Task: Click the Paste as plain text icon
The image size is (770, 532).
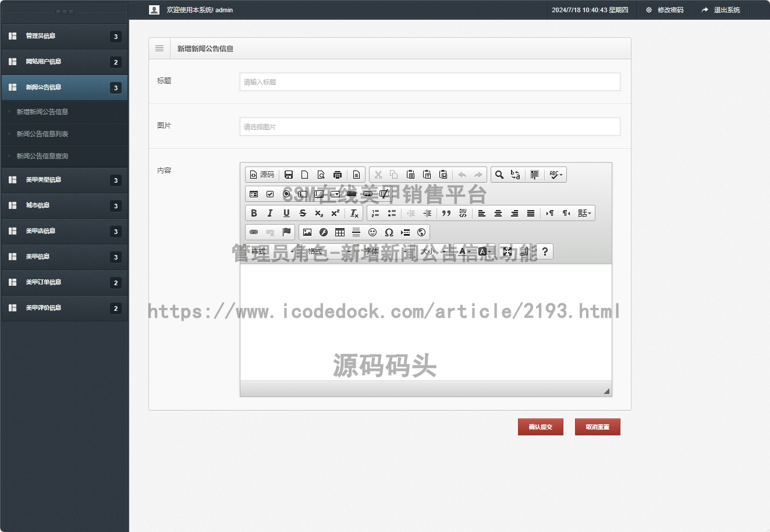Action: pos(427,175)
